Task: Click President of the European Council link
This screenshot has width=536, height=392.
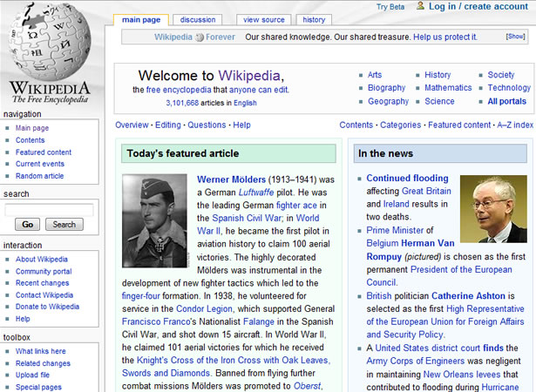Action: [x=439, y=276]
